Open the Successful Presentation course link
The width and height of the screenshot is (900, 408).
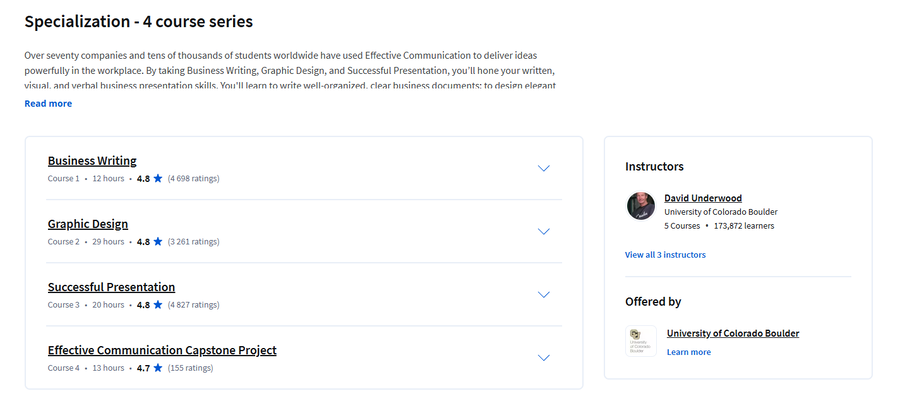coord(111,287)
